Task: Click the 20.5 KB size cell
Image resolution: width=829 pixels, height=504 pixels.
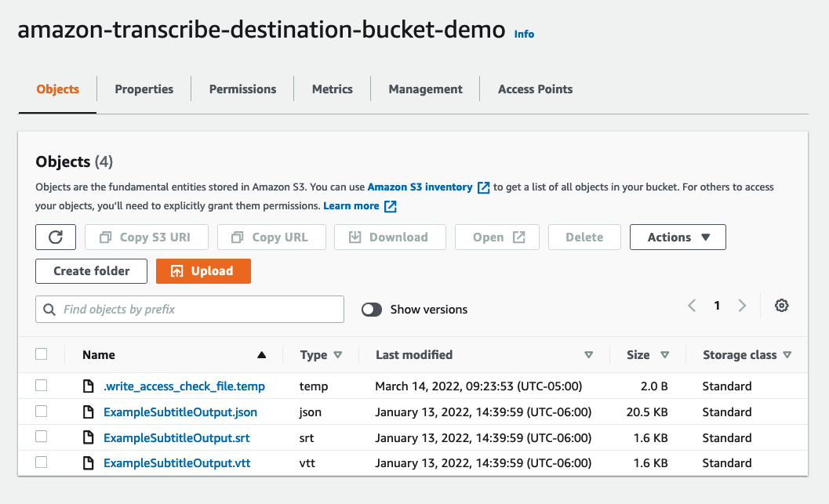Action: point(647,412)
